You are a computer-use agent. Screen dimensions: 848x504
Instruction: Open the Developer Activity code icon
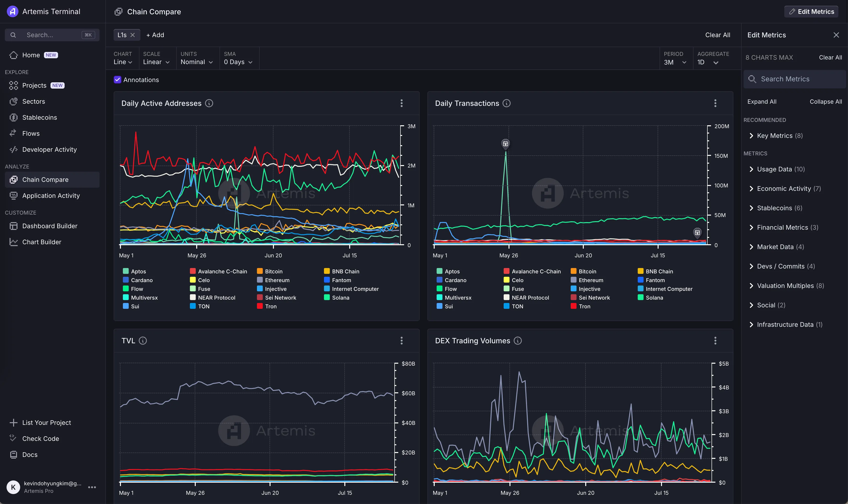(14, 150)
